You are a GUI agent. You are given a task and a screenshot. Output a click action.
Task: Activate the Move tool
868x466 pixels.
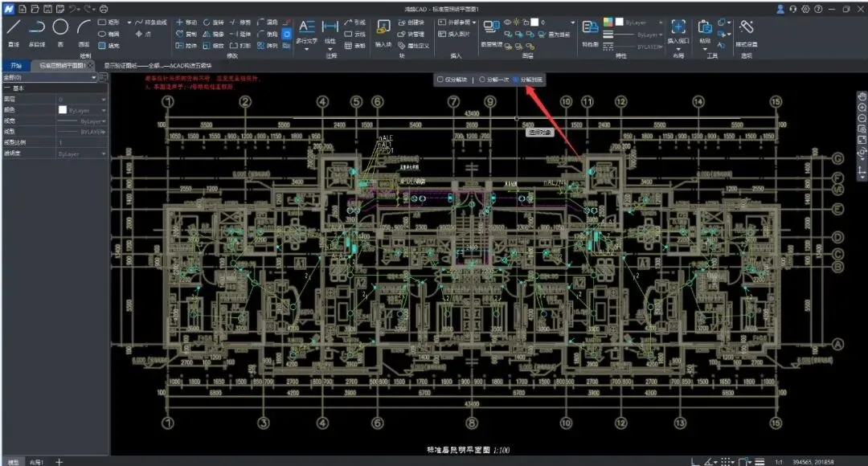coord(186,22)
